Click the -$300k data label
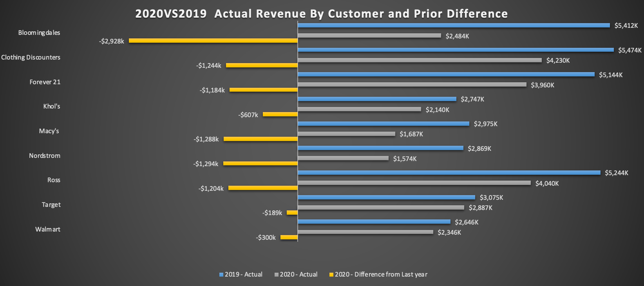 pyautogui.click(x=266, y=237)
